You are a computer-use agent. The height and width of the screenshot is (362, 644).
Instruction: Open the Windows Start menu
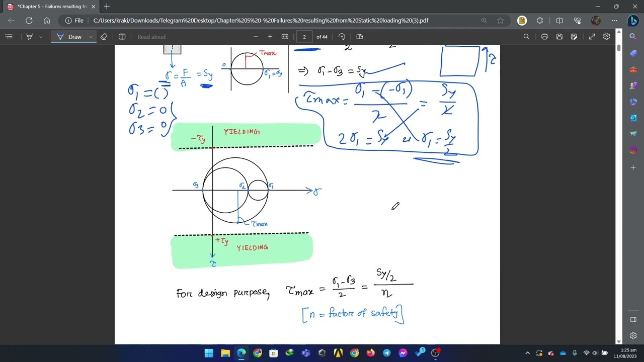coord(209,353)
